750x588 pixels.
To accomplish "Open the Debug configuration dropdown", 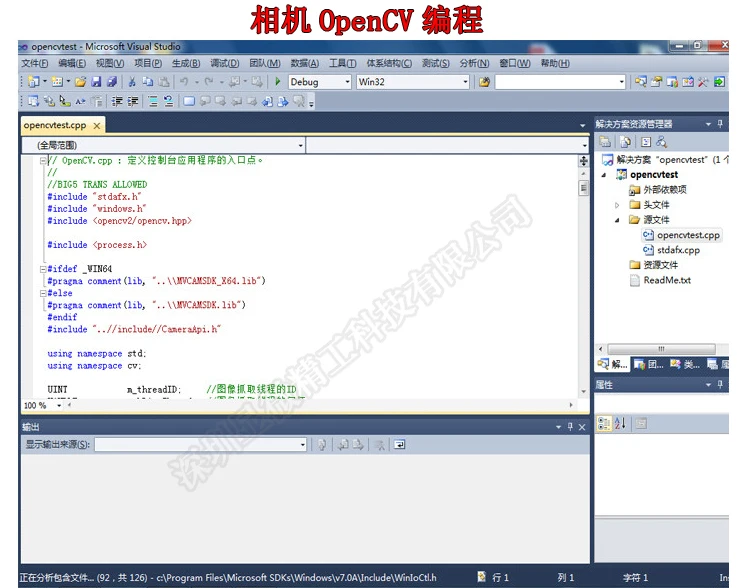I will [x=348, y=82].
